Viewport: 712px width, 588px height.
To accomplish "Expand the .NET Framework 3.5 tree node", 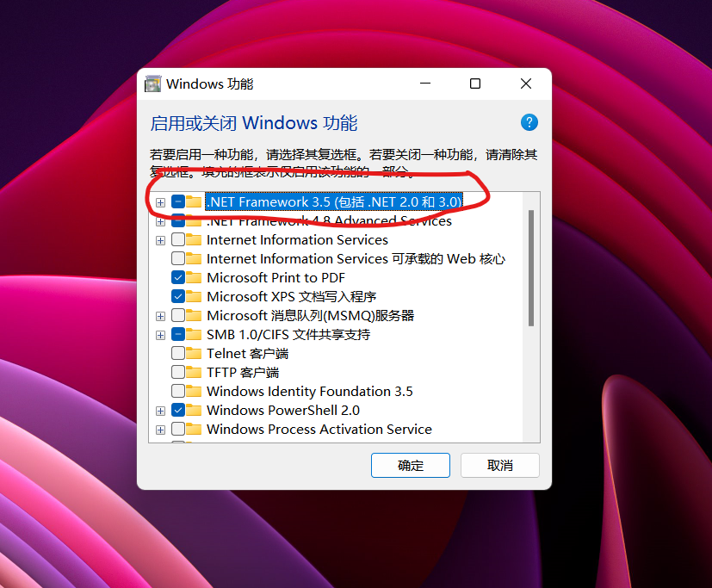I will coord(160,202).
